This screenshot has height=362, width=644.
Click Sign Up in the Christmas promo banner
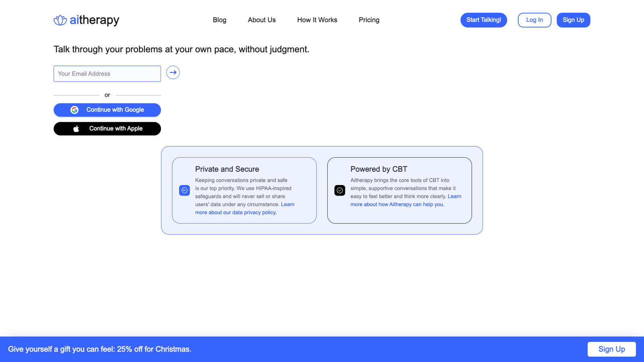[611, 349]
